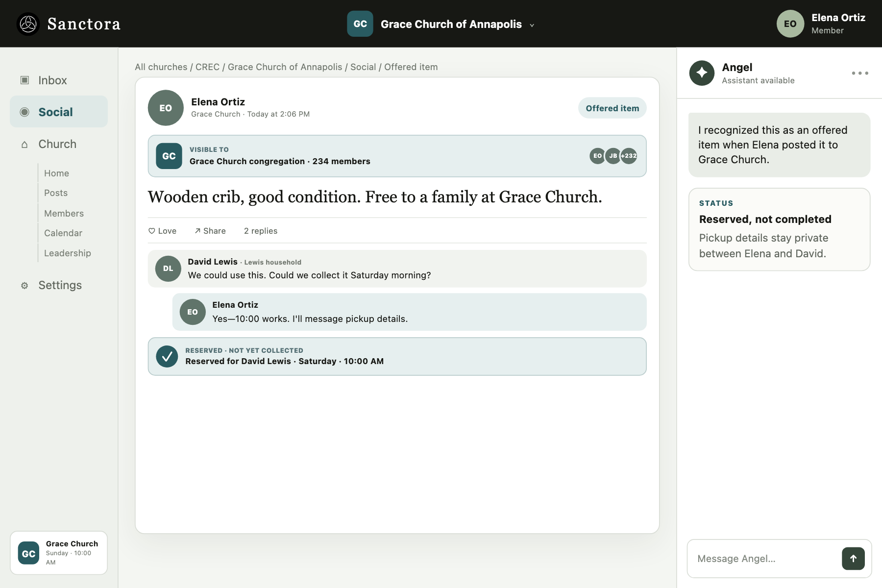
Task: Go to Church Home sub-item
Action: 56,173
